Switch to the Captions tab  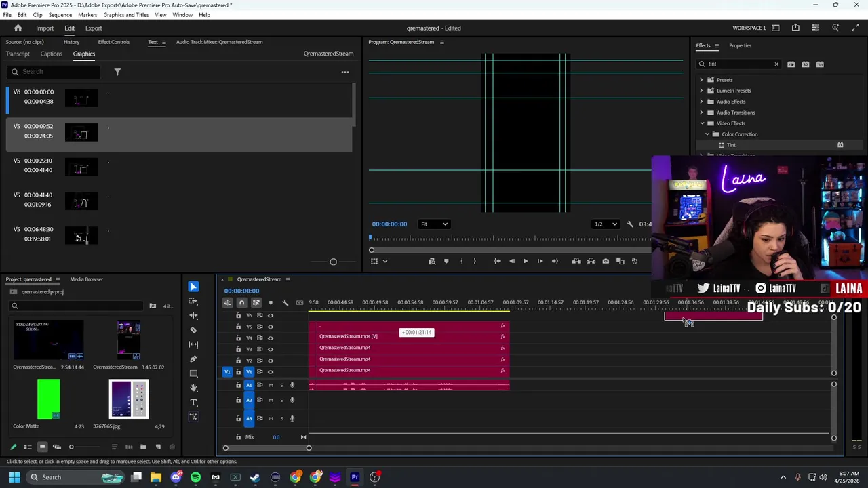click(51, 54)
